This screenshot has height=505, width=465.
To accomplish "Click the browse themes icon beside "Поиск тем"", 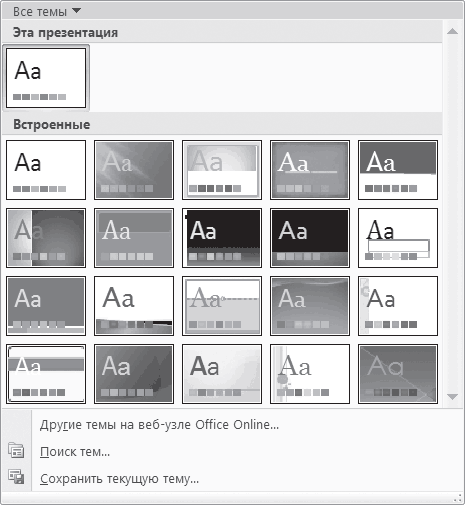I will point(16,451).
